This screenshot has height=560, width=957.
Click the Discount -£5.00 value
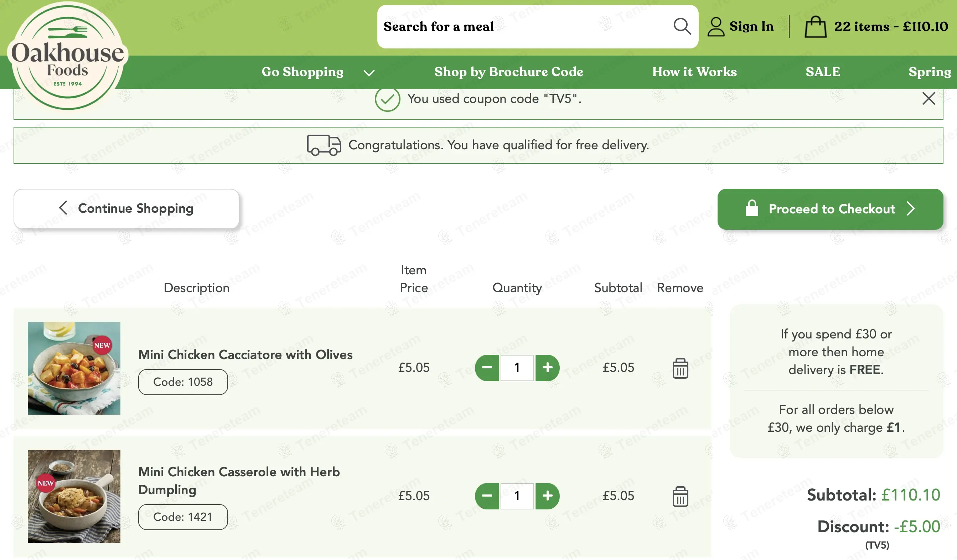pyautogui.click(x=917, y=527)
